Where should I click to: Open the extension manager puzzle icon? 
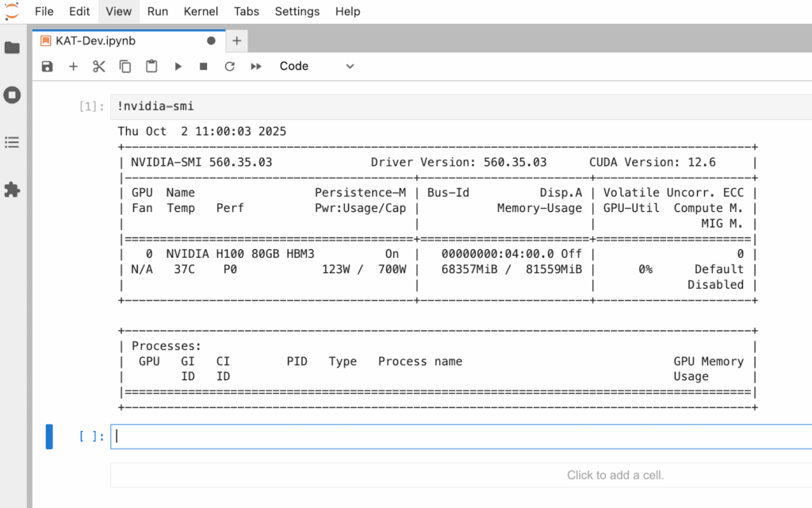click(x=12, y=190)
